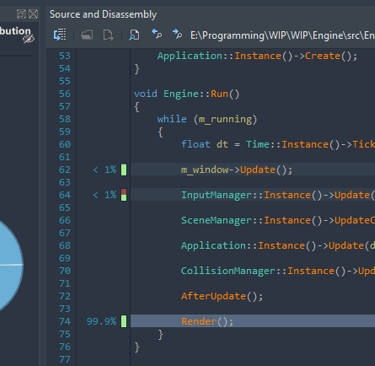This screenshot has height=366, width=375.
Task: Select the Render(); line at 74
Action: 253,321
